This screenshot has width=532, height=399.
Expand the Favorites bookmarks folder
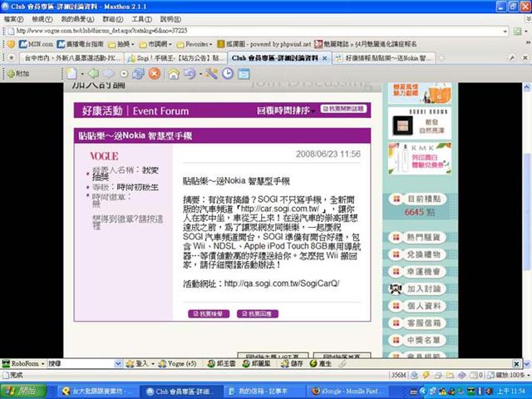pos(195,44)
